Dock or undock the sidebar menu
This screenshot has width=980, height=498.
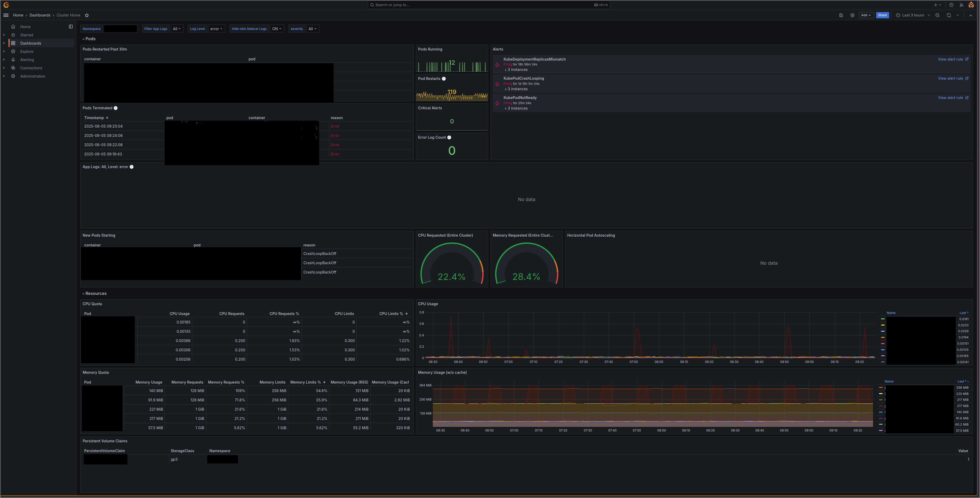click(x=71, y=27)
